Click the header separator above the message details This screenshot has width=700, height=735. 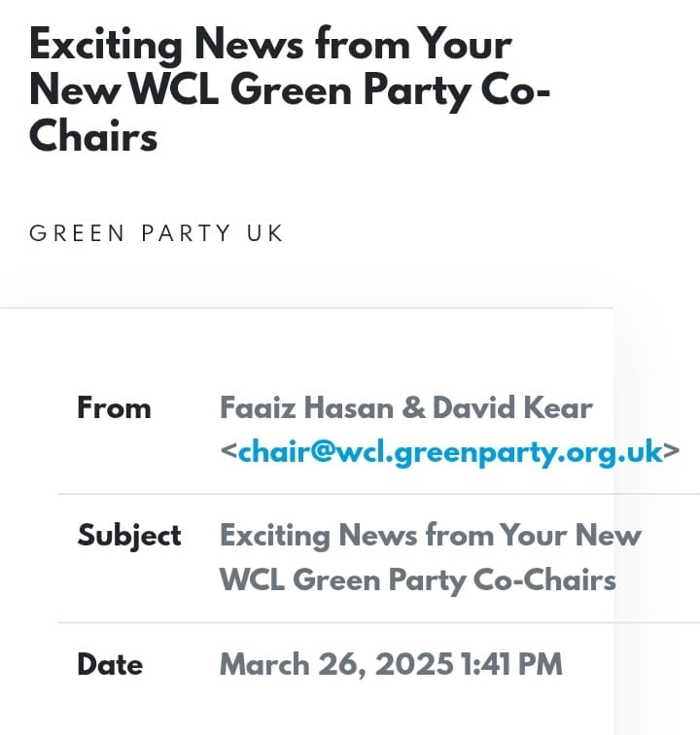click(307, 308)
